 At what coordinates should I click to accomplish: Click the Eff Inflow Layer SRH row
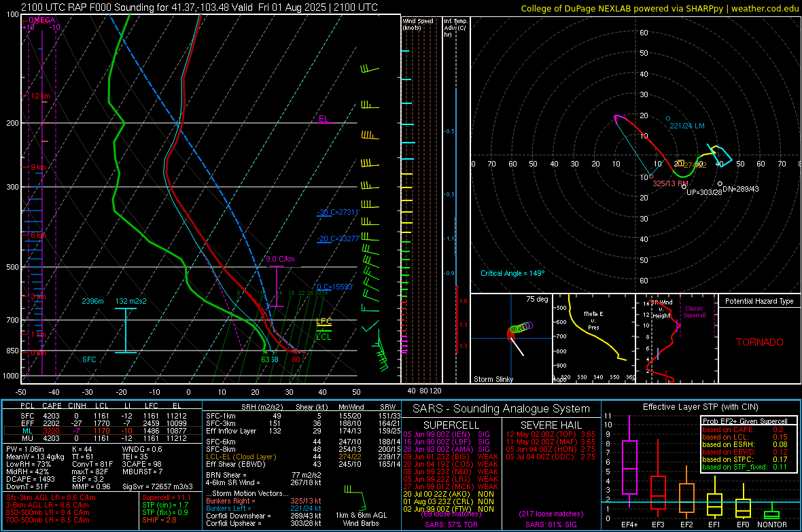pos(302,431)
